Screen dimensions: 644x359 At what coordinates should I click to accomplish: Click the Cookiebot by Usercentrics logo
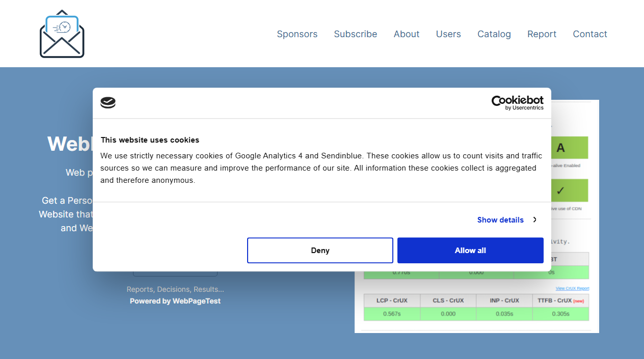(517, 102)
